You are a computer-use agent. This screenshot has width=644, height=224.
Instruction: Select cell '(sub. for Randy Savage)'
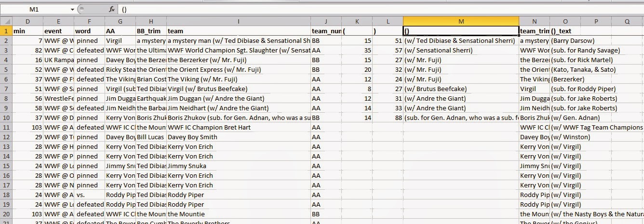click(x=565, y=50)
